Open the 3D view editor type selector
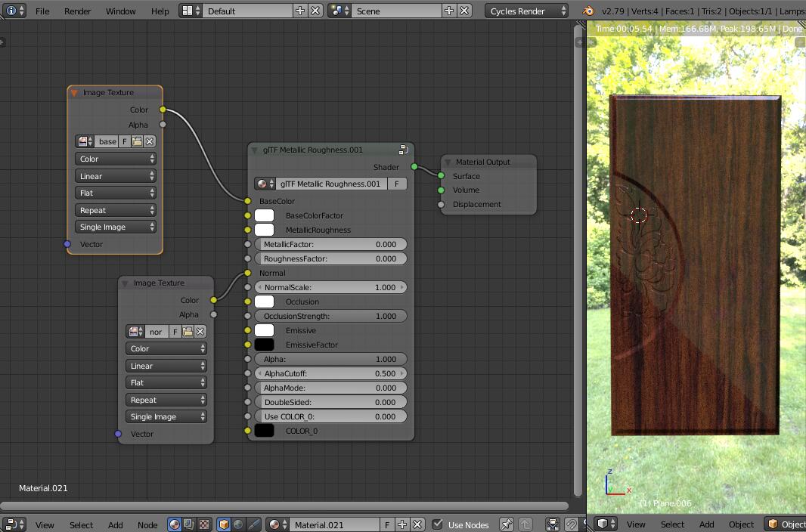 pyautogui.click(x=606, y=524)
